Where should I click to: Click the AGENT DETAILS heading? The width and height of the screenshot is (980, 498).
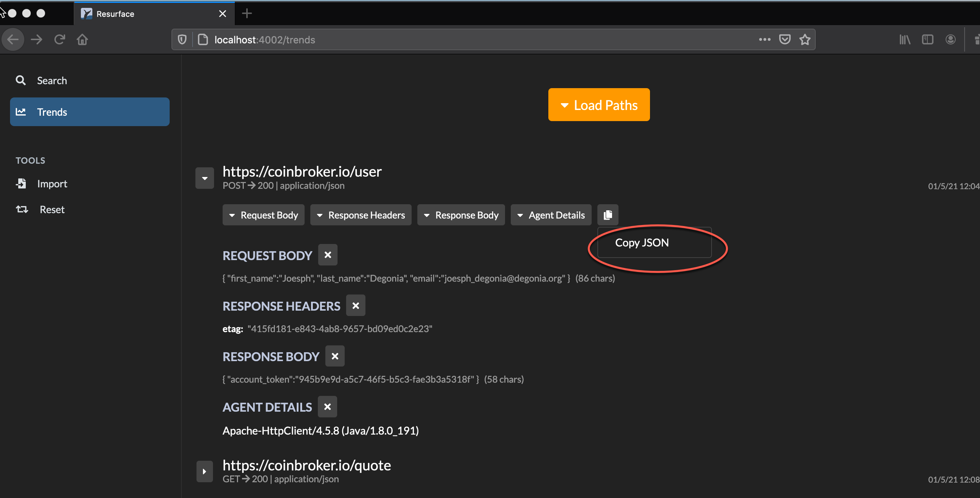[x=267, y=407]
